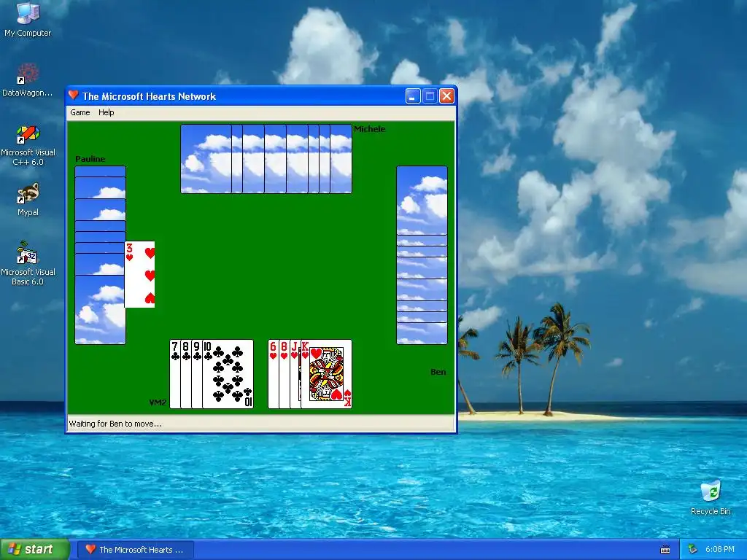
Task: Click Ben's face-down card stack
Action: click(422, 254)
